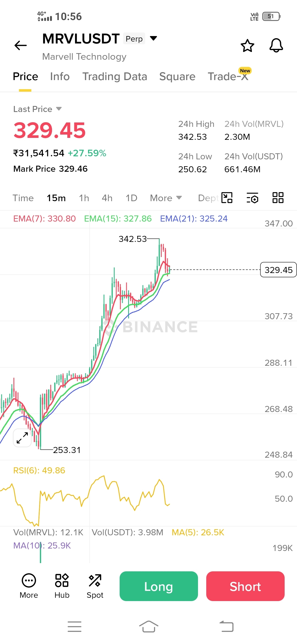Select the 1D chart interval
This screenshot has height=644, width=297.
point(131,198)
